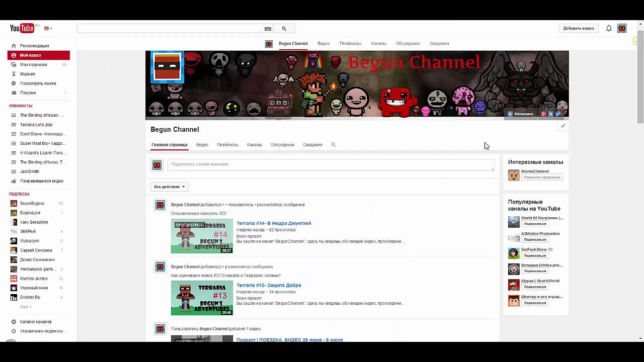The width and height of the screenshot is (644, 362).
Task: Click Видео in the sticky top channel bar
Action: (324, 44)
